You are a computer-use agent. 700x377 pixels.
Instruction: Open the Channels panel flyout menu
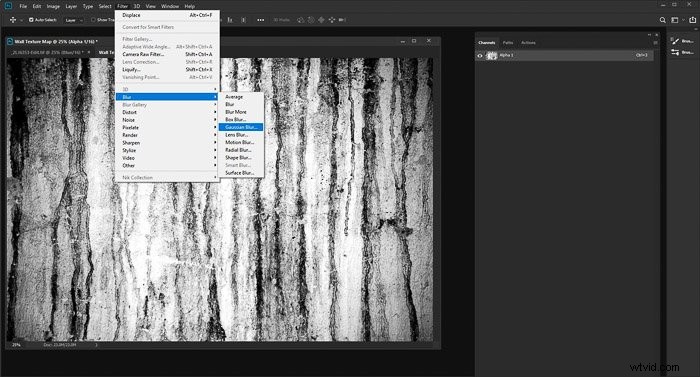pos(655,43)
